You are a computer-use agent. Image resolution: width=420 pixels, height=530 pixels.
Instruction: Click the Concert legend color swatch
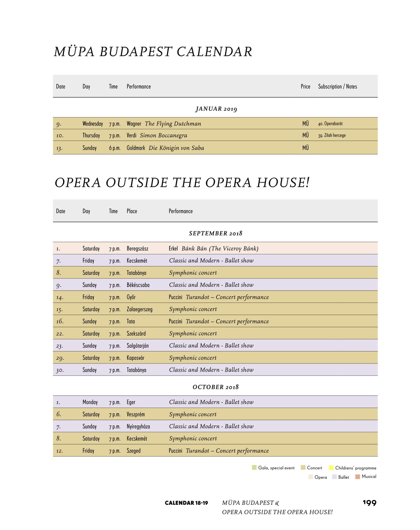tap(303, 468)
